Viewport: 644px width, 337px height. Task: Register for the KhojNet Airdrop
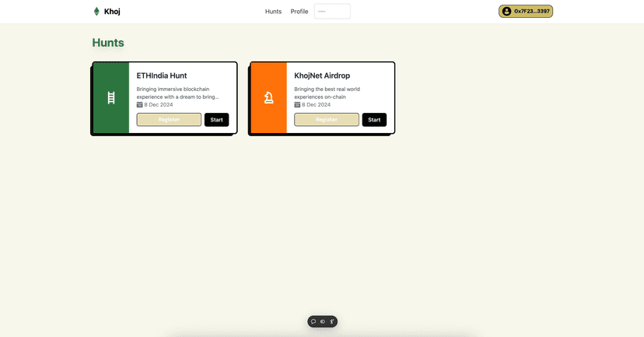[327, 120]
